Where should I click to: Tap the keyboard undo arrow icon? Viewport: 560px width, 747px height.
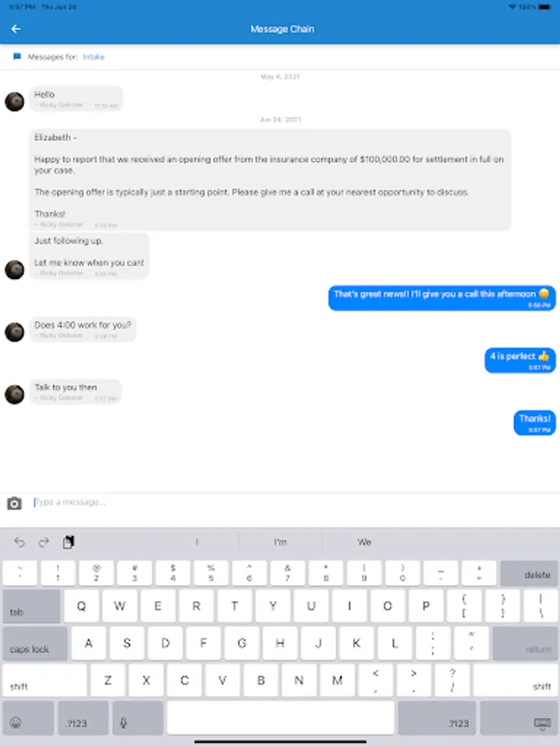coord(20,542)
